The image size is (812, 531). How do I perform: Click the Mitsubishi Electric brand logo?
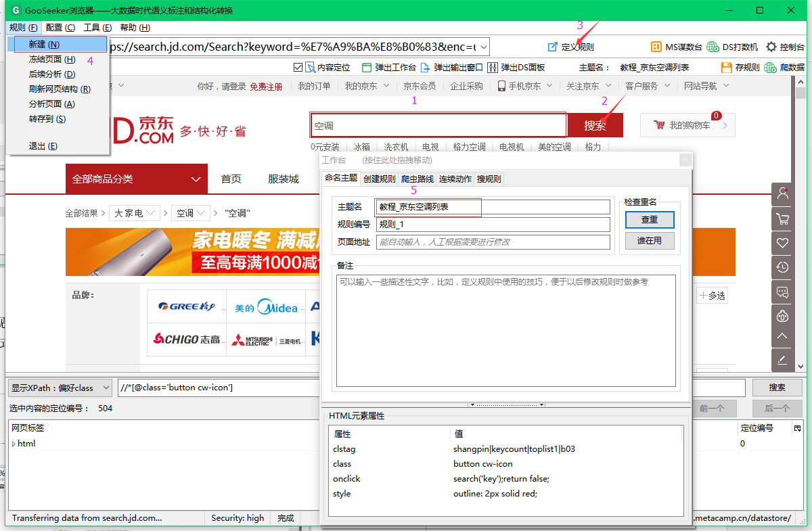266,340
